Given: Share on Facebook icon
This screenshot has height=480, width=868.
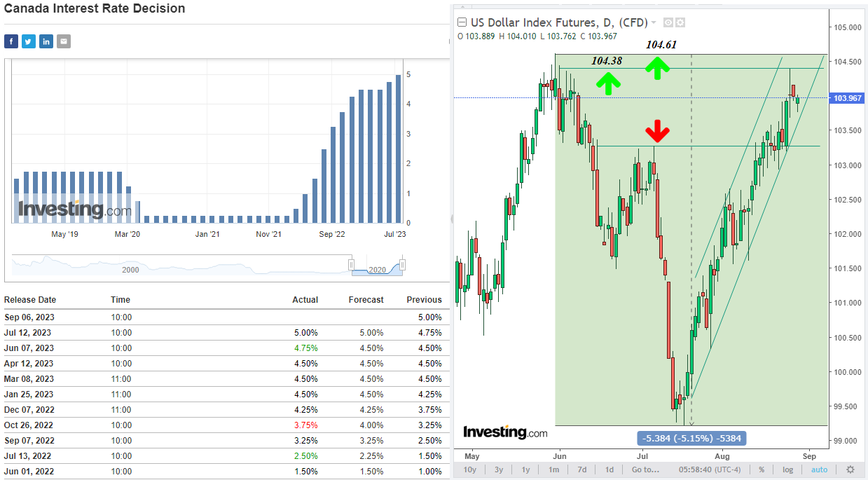Looking at the screenshot, I should [11, 41].
